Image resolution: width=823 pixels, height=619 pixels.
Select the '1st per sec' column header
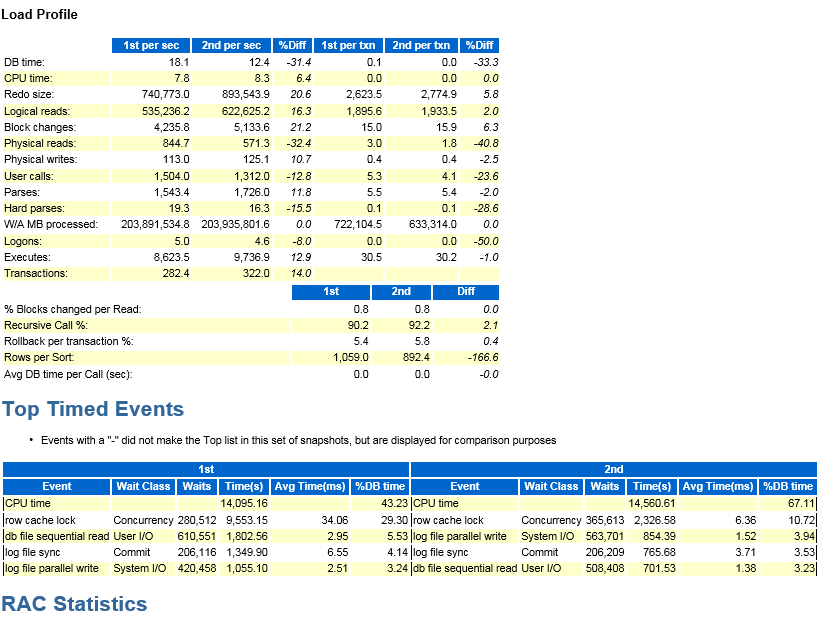150,46
